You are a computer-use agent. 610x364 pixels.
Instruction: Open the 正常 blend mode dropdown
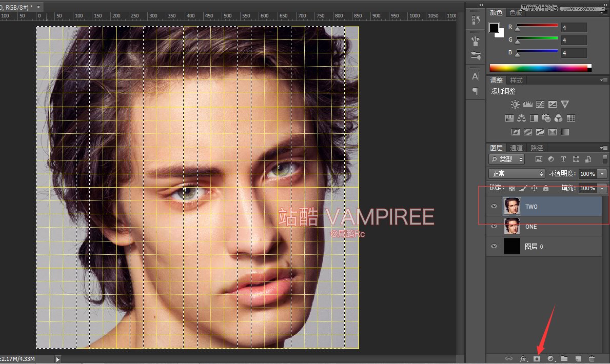click(517, 173)
